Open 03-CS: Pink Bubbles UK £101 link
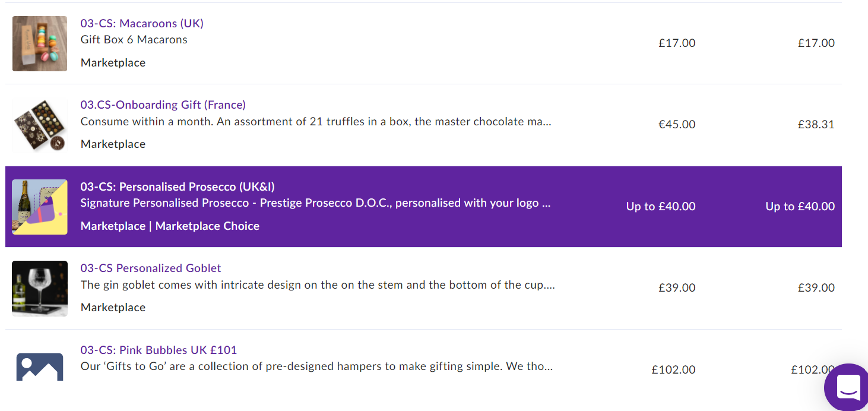The height and width of the screenshot is (411, 868). [159, 350]
